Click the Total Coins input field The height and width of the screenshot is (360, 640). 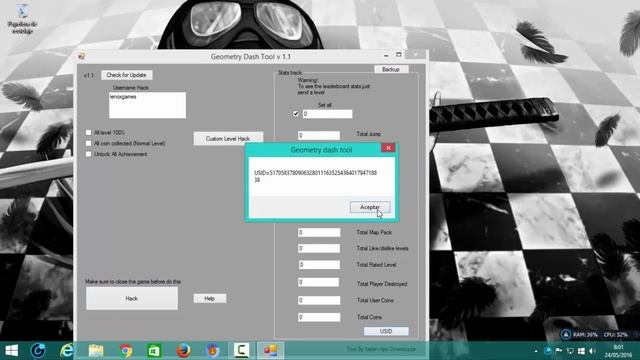pyautogui.click(x=319, y=317)
